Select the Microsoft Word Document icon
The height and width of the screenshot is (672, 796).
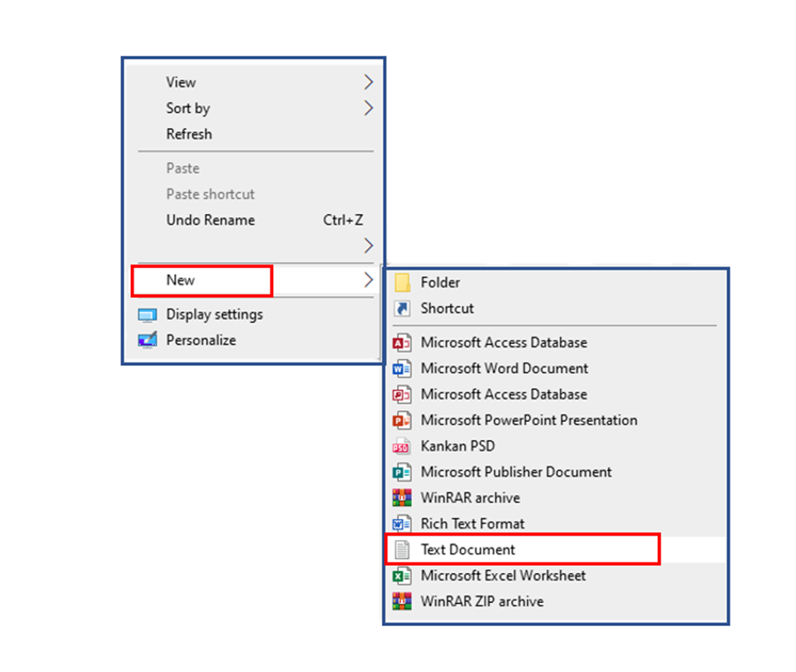402,369
